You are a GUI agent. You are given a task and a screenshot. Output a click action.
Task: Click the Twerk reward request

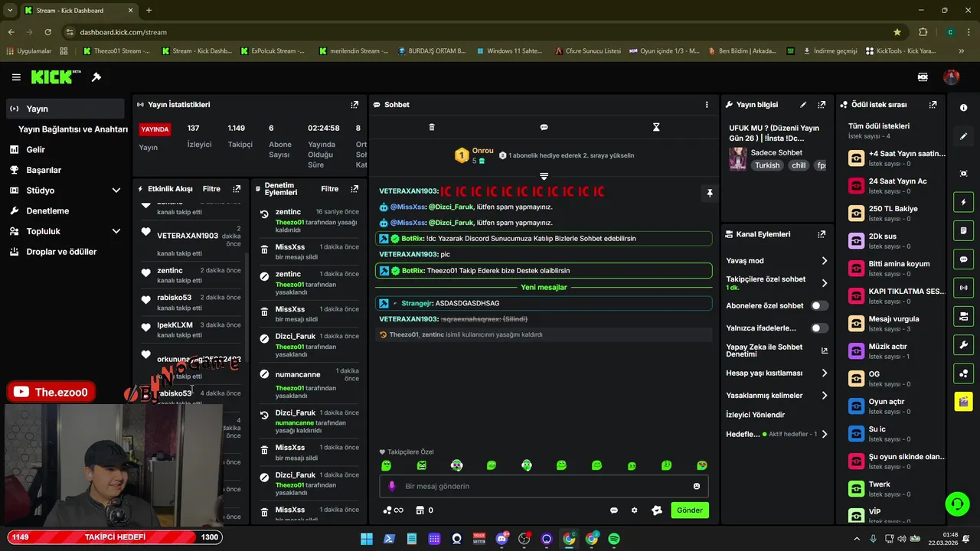tap(897, 489)
